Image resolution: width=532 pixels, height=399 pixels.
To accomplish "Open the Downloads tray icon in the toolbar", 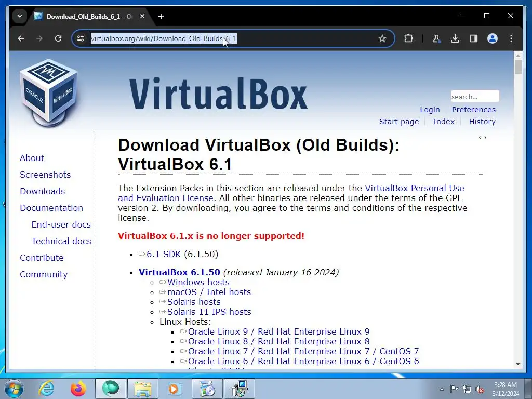I will pos(455,38).
